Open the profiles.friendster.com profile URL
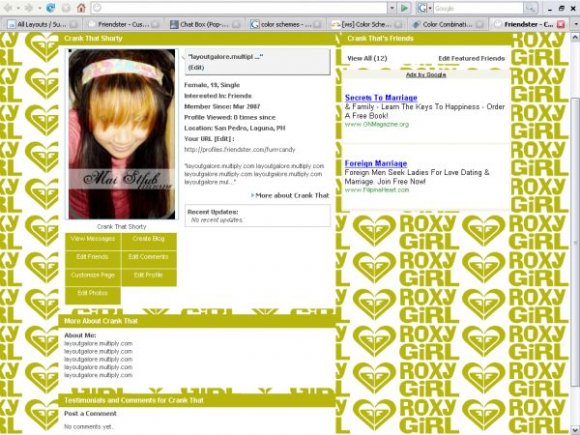 (x=240, y=149)
